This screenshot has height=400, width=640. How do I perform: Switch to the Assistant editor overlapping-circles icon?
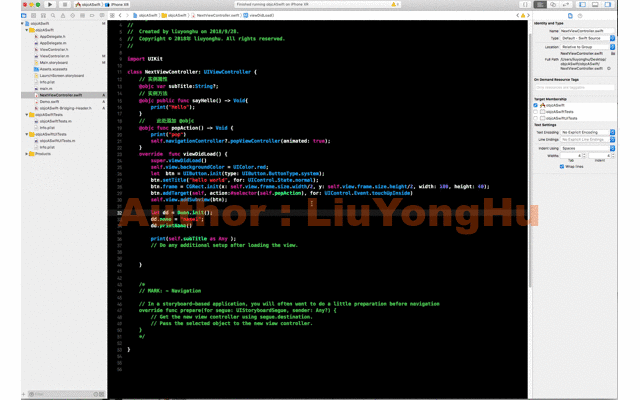point(553,4)
